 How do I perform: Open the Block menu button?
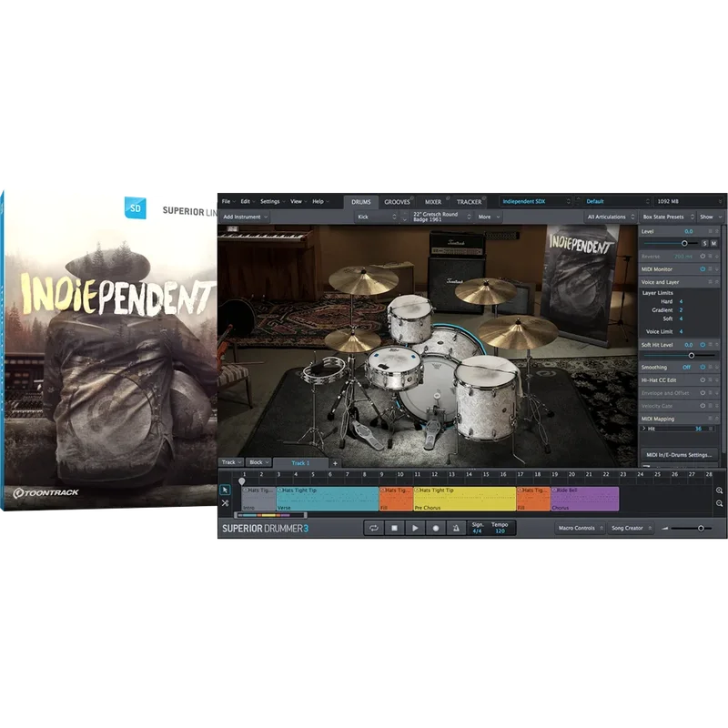click(x=258, y=462)
